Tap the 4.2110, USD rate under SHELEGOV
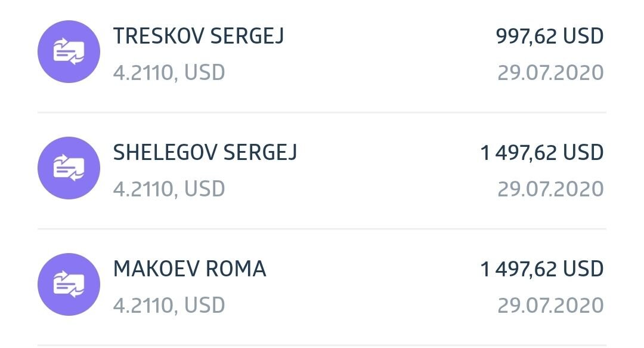The width and height of the screenshot is (644, 348). [x=169, y=189]
